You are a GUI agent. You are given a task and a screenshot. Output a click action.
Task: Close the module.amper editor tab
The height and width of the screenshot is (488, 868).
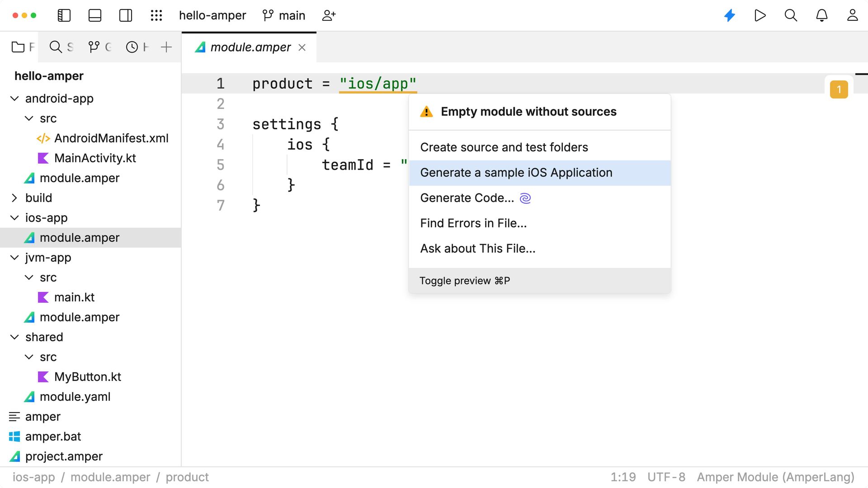tap(302, 47)
